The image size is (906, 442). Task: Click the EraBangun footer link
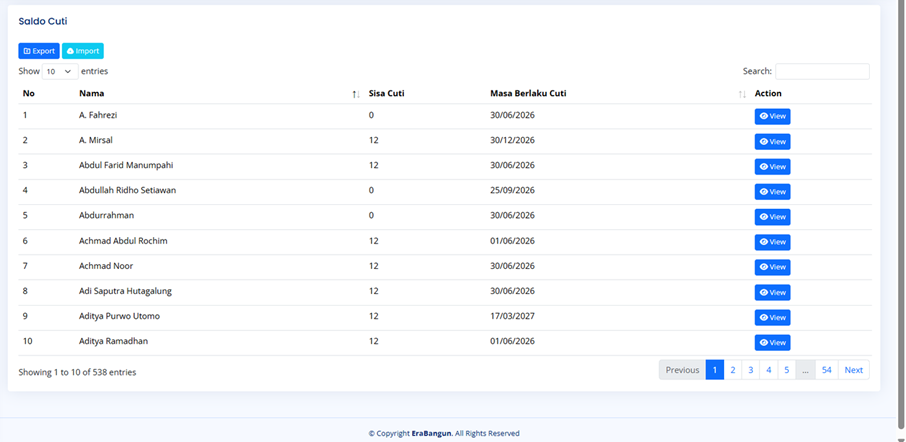click(x=432, y=433)
